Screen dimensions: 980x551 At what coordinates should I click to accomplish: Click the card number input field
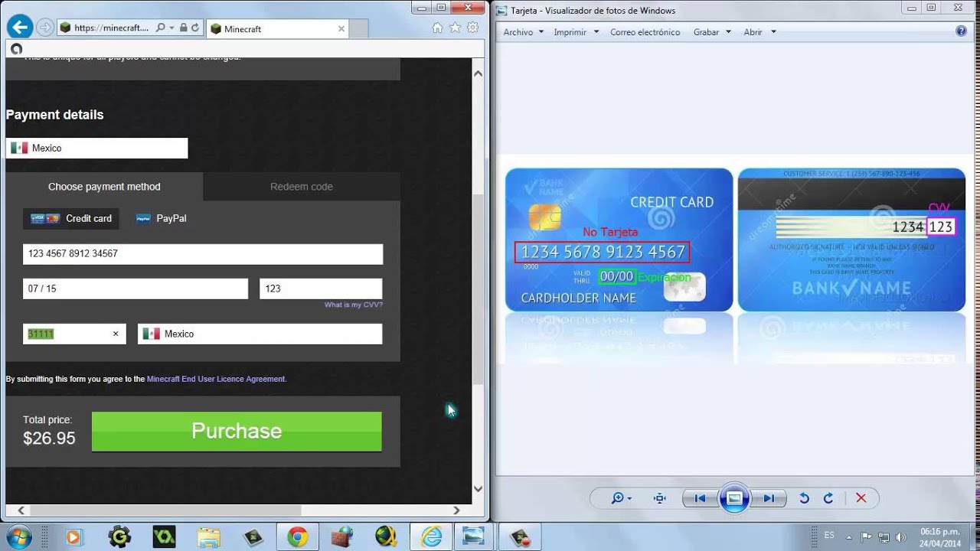(203, 254)
